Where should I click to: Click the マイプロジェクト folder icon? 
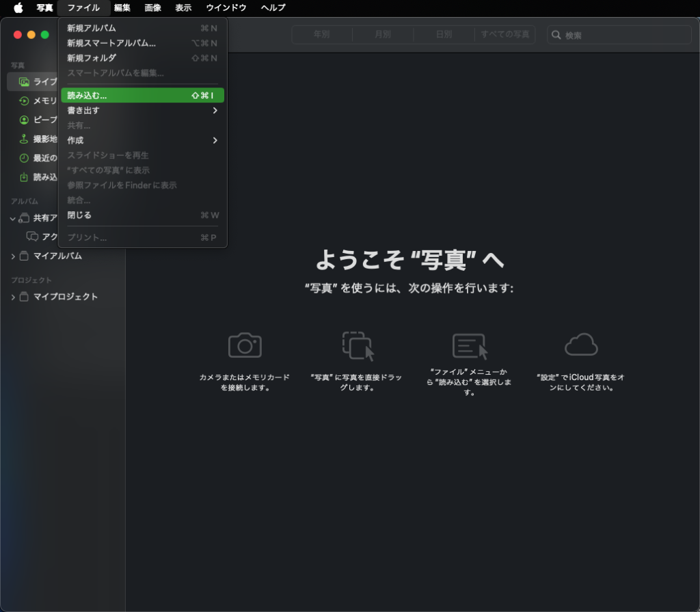(x=24, y=297)
